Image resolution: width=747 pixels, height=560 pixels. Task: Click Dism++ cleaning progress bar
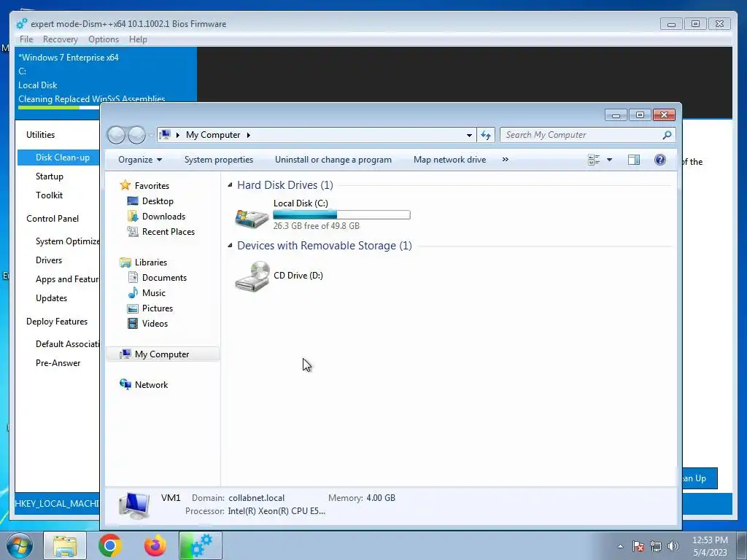click(x=58, y=108)
